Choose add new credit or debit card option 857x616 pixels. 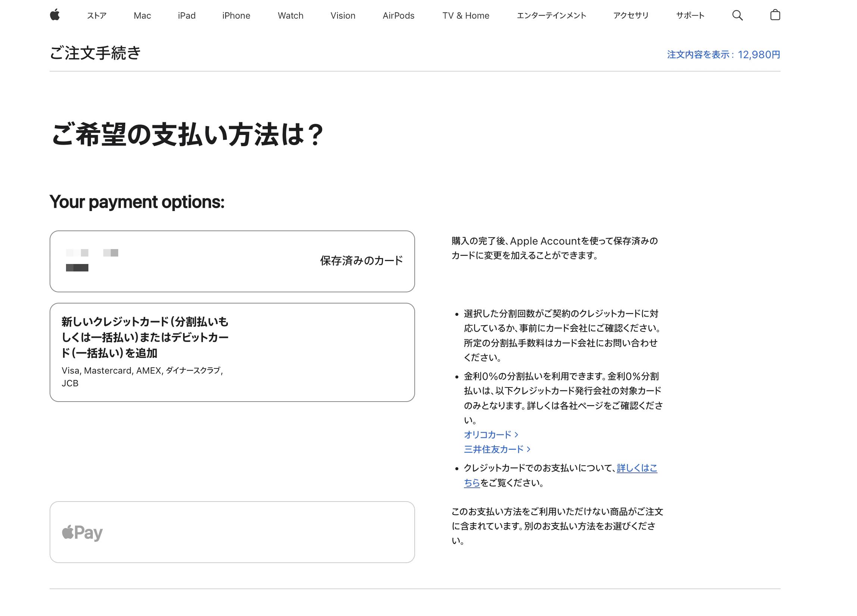click(232, 352)
